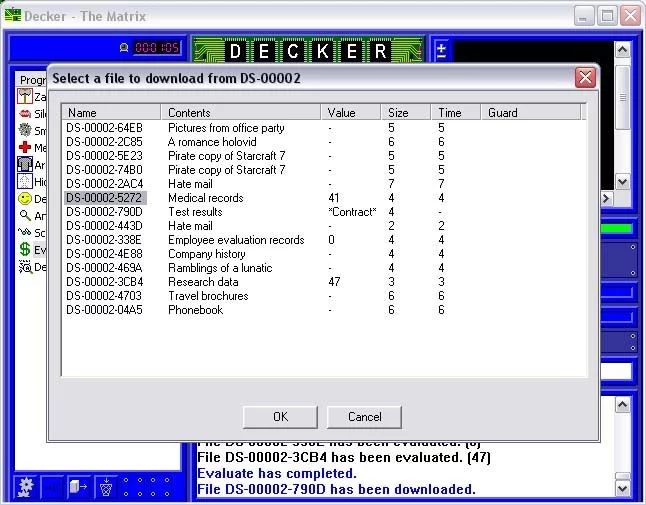Screen dimensions: 646x505
Task: Click the green status bar on right panel
Action: pos(616,229)
